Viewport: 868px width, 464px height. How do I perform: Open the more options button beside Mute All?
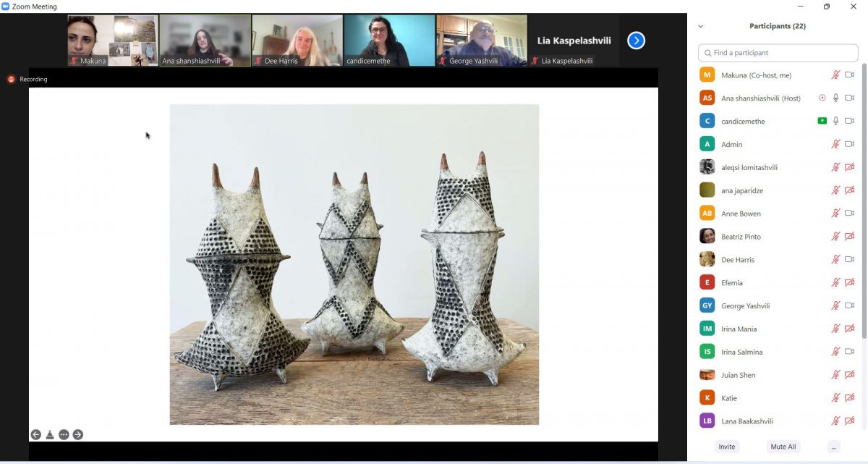pos(834,447)
